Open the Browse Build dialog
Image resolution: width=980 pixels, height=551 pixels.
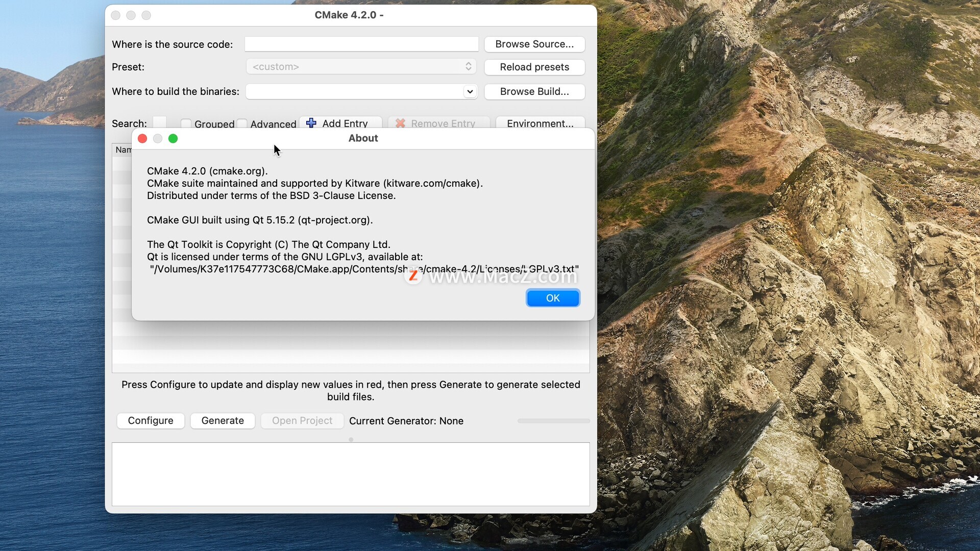534,92
